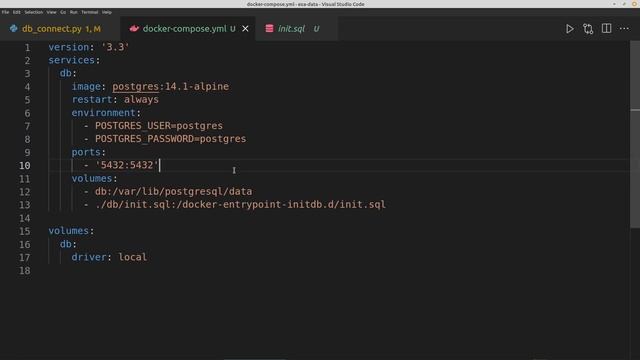
Task: Click line number 10 in the gutter
Action: pos(24,165)
